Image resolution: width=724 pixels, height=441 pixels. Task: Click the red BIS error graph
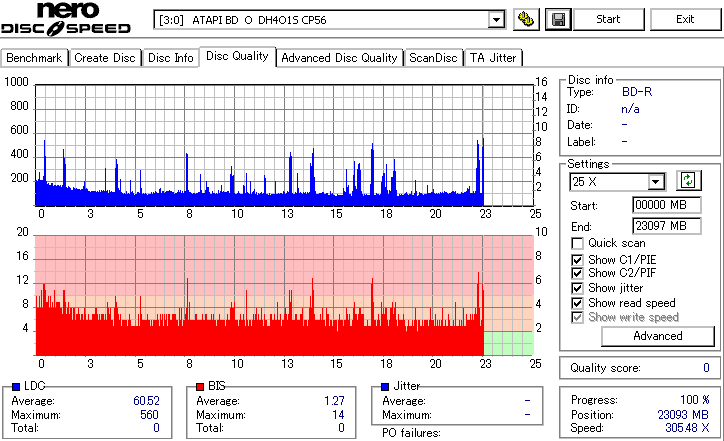(284, 296)
